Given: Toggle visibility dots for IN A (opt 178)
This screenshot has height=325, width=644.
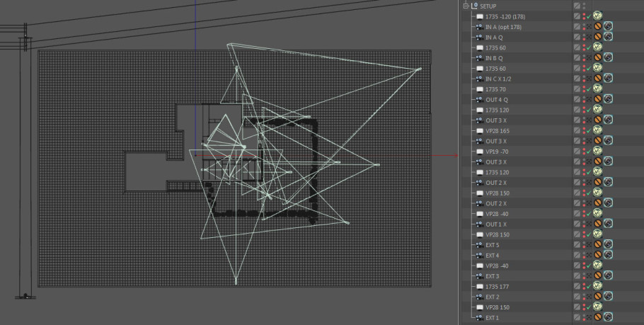Looking at the screenshot, I should [x=584, y=27].
